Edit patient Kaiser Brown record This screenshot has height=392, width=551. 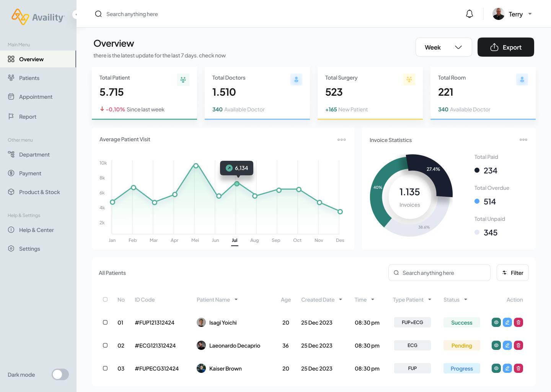click(x=507, y=368)
